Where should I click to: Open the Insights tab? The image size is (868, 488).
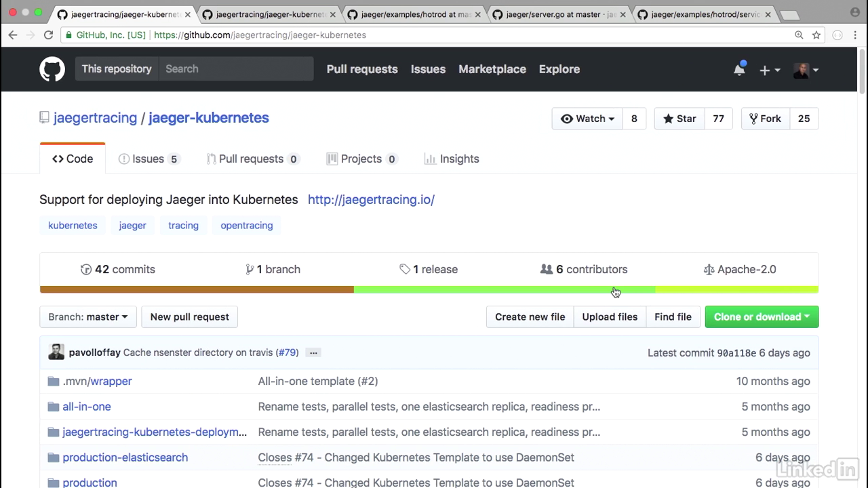click(452, 159)
